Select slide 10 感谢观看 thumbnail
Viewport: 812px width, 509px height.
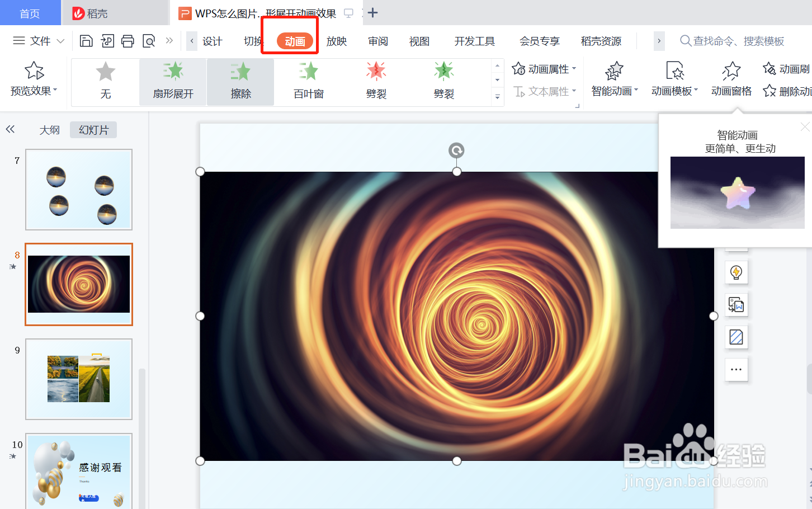point(79,471)
